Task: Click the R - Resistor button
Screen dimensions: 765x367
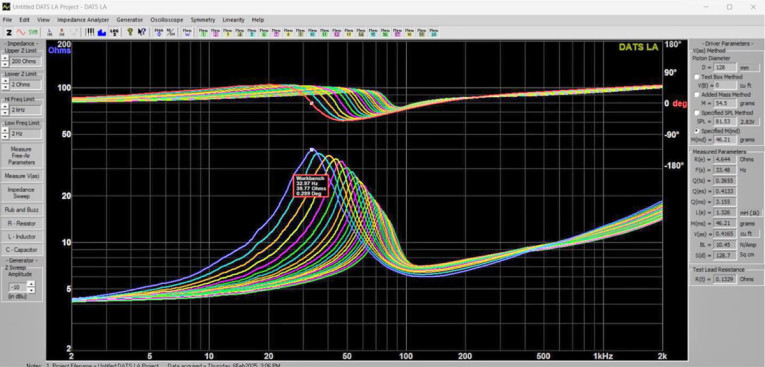Action: pos(21,224)
